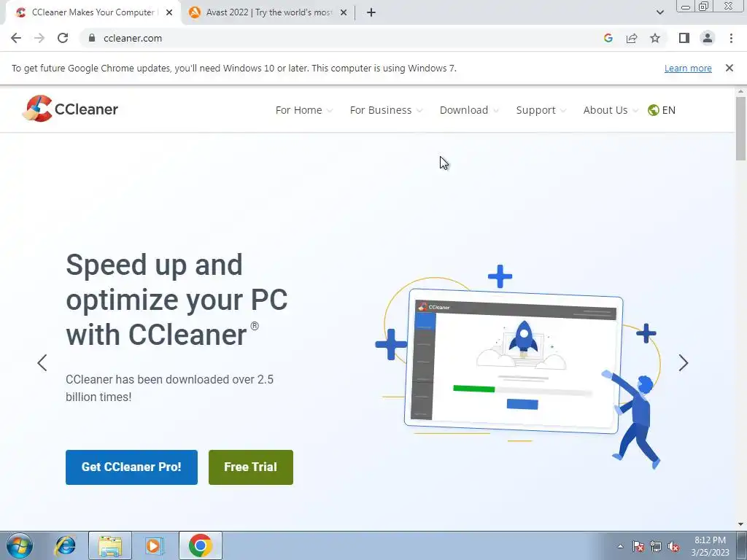The image size is (747, 560).
Task: Open Windows Media Player from taskbar
Action: pyautogui.click(x=154, y=545)
